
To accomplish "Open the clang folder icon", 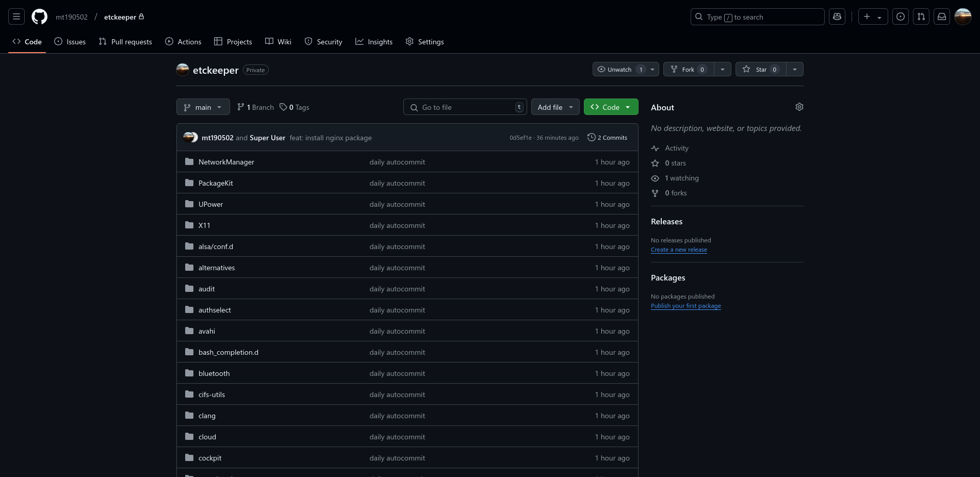I will [x=189, y=415].
